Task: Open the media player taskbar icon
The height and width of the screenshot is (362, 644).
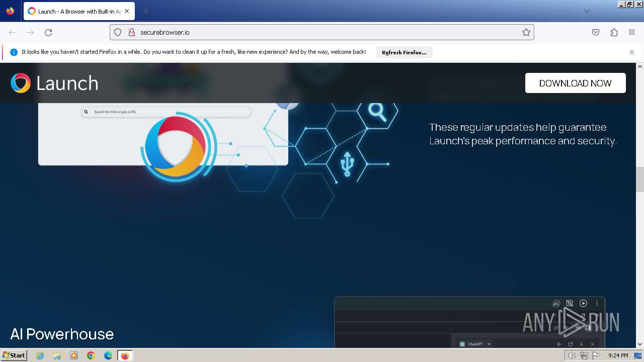Action: coord(74,355)
